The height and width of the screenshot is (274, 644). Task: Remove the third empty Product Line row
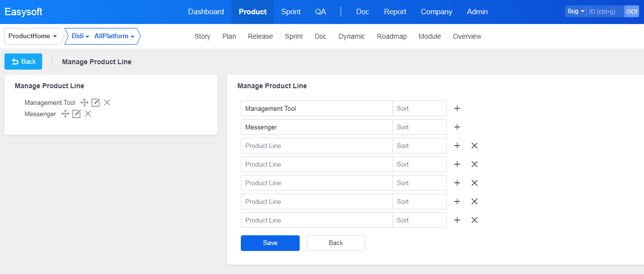pyautogui.click(x=474, y=183)
